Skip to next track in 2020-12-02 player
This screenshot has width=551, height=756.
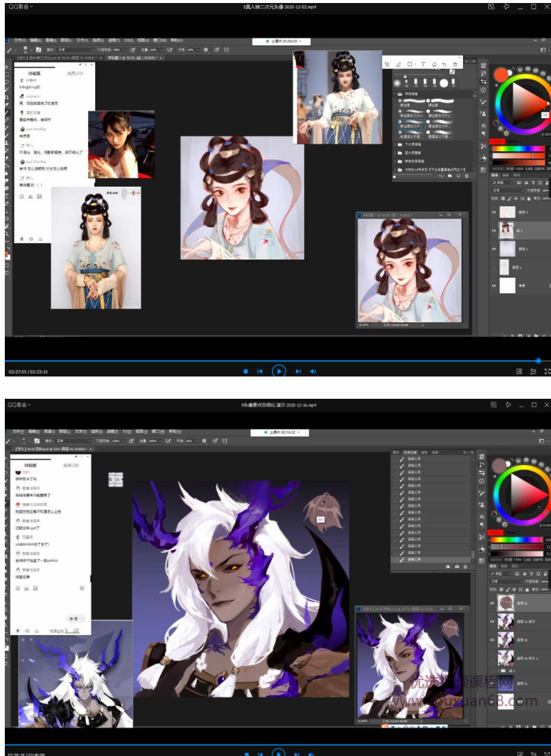point(298,372)
